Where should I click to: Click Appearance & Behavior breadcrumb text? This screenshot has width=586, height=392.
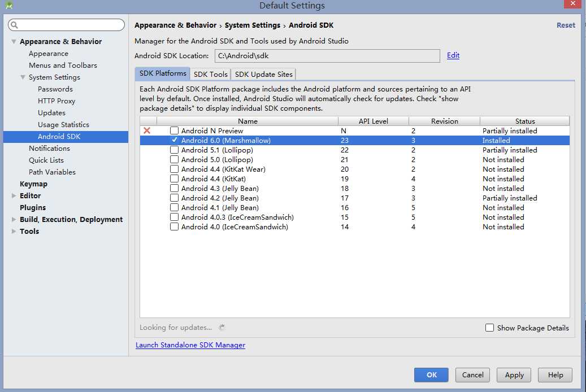tap(175, 25)
